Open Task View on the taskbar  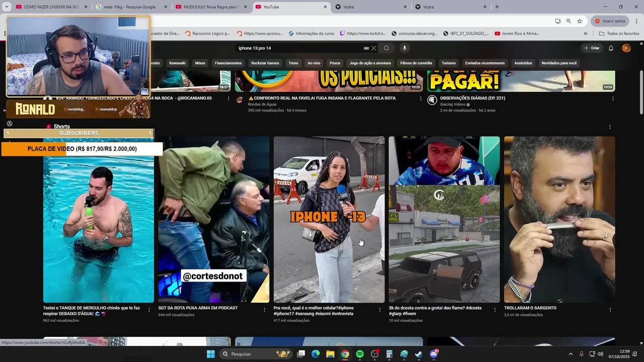point(301,354)
